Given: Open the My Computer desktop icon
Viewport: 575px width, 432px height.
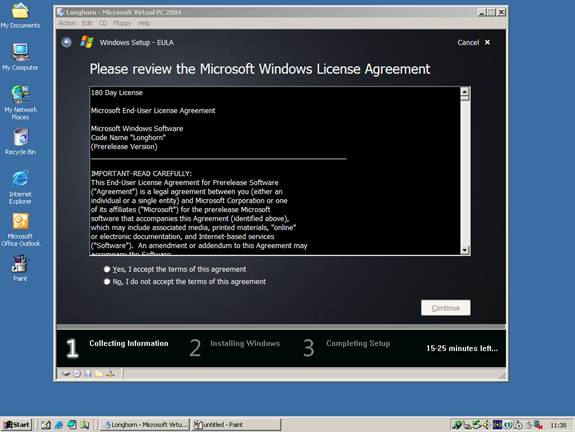Looking at the screenshot, I should pyautogui.click(x=20, y=57).
